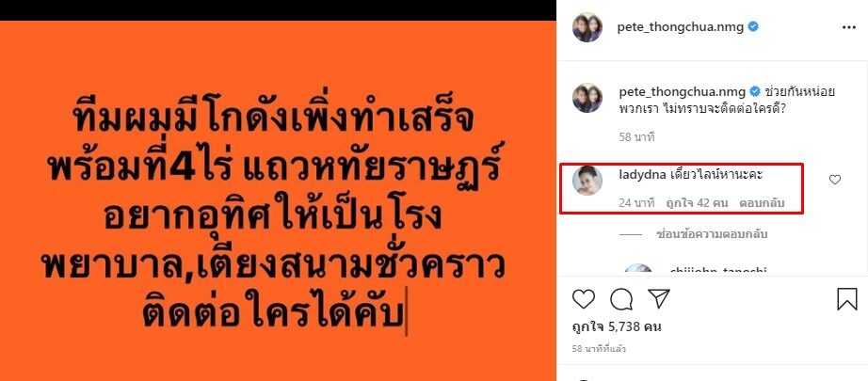868x381 pixels.
Task: Reply to ladydna's comment via ตอบกลับ
Action: click(763, 203)
